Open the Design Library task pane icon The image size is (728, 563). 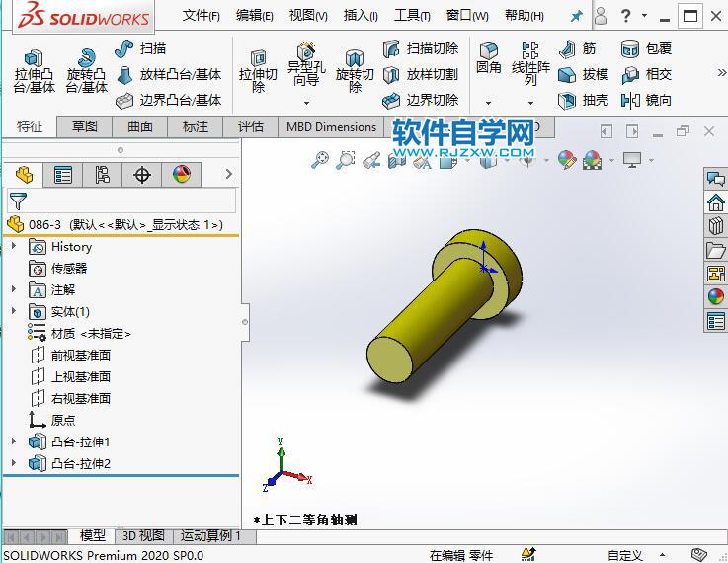click(x=715, y=226)
